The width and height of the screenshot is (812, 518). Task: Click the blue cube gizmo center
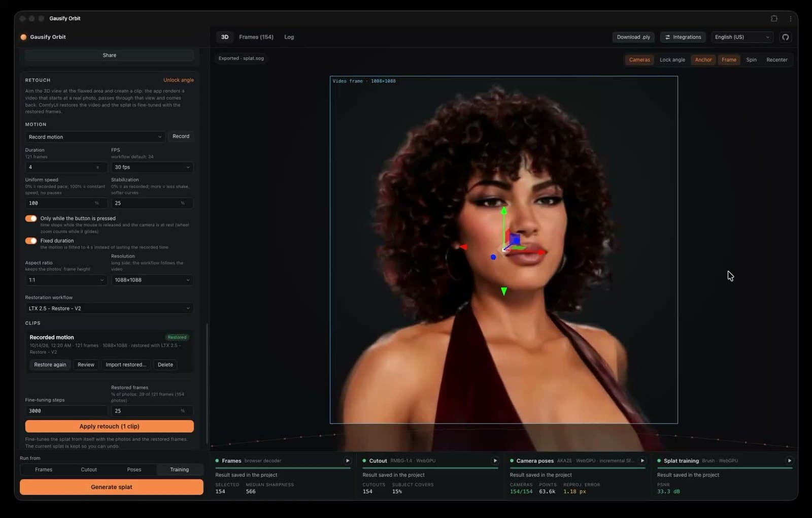tap(515, 239)
